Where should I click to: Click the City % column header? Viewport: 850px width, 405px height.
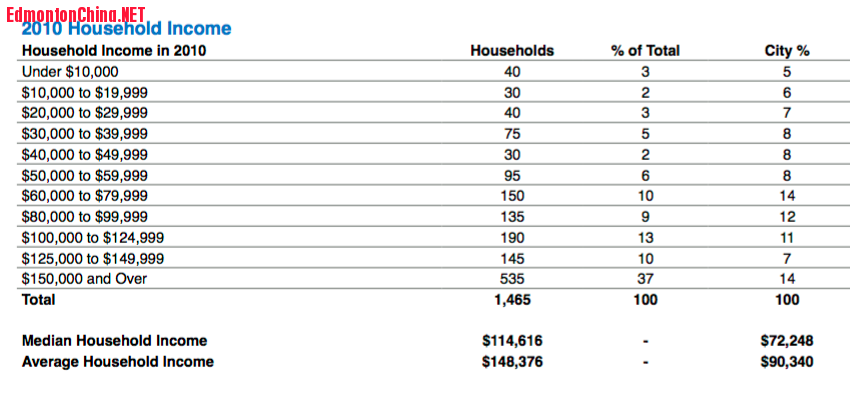[x=787, y=51]
